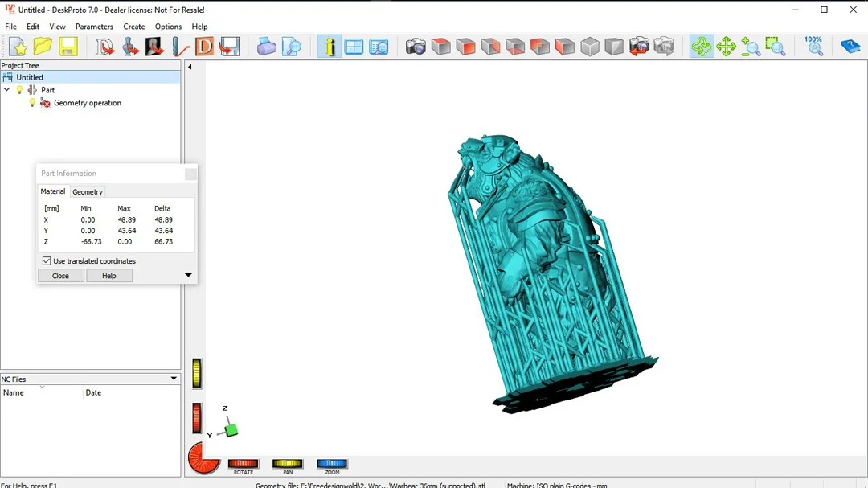Open the Options menu
The height and width of the screenshot is (488, 868).
[x=168, y=27]
